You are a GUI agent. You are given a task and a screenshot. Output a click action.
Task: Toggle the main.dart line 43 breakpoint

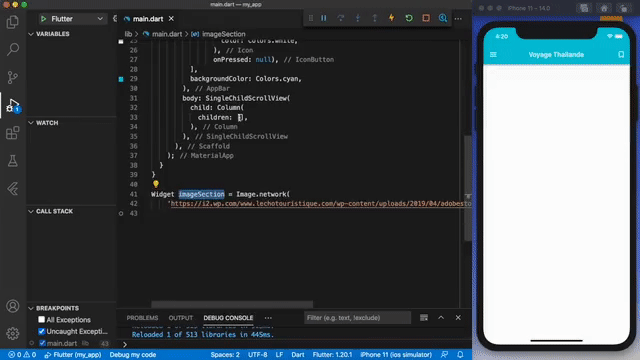pyautogui.click(x=42, y=343)
